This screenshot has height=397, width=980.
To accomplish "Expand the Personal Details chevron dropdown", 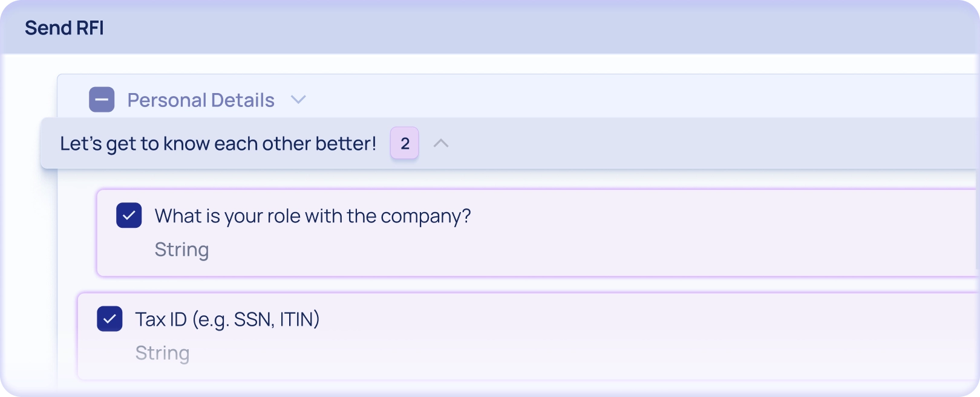I will [x=298, y=100].
